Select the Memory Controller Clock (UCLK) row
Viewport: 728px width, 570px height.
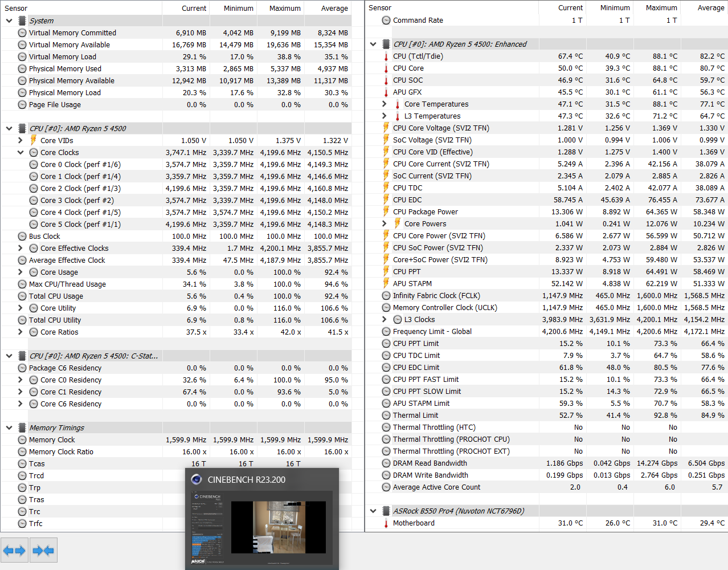(547, 307)
